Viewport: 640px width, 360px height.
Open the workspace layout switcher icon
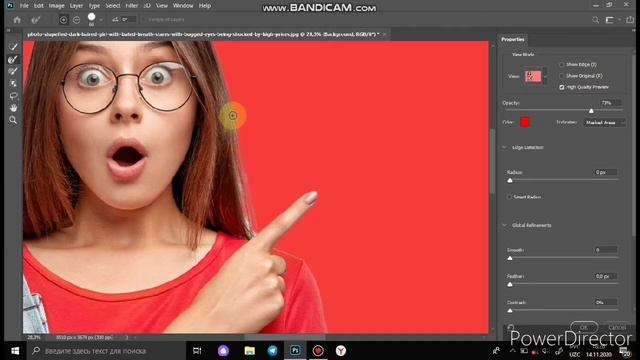pyautogui.click(x=609, y=20)
